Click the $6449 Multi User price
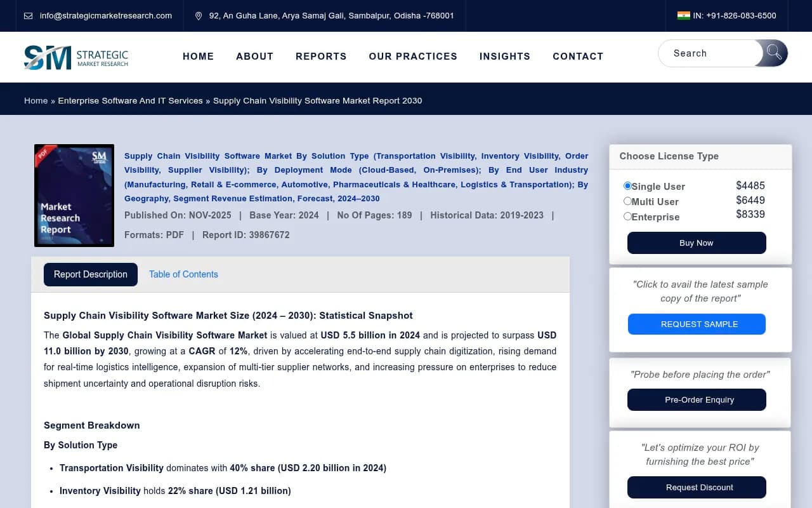Image resolution: width=812 pixels, height=508 pixels. coord(750,201)
